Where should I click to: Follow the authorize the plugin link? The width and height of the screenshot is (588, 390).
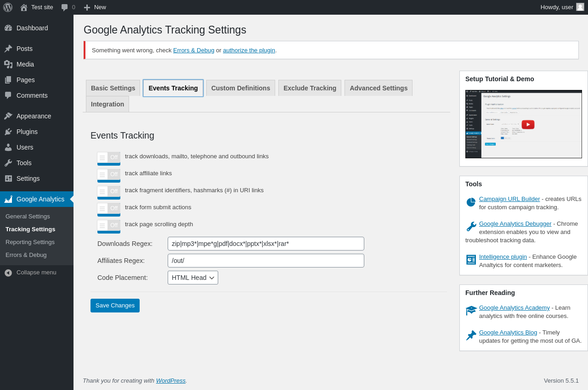point(249,50)
